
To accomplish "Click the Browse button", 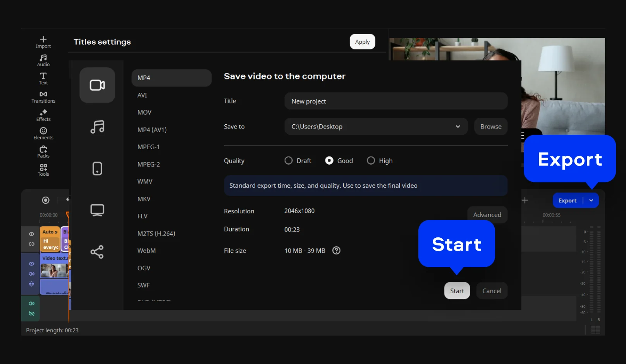I will [490, 127].
